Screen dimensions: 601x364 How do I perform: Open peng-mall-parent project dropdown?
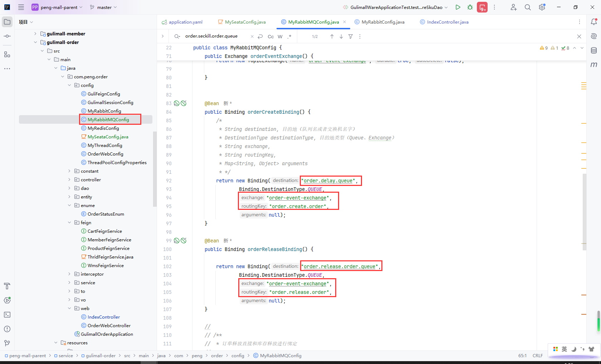[57, 7]
